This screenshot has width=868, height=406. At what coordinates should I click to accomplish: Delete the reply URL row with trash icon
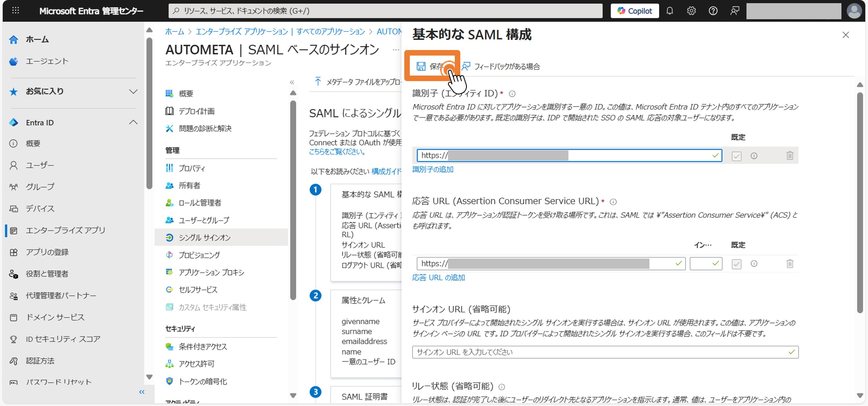click(x=790, y=263)
